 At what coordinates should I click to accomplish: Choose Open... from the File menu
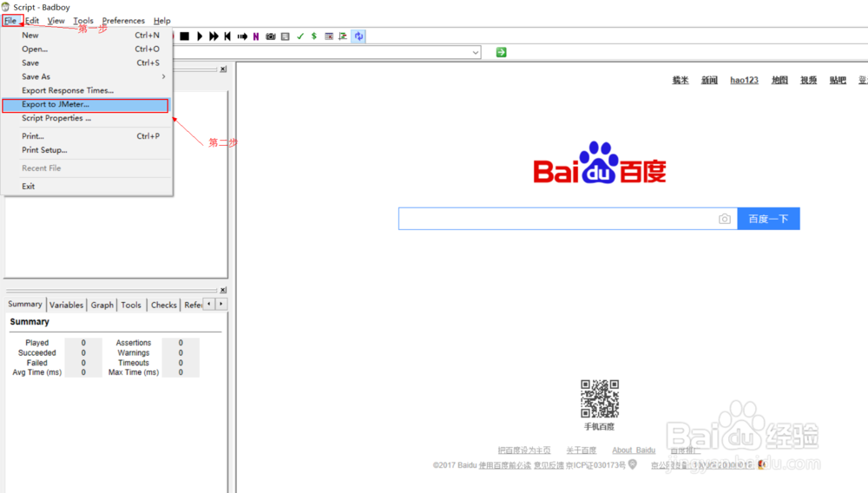click(x=86, y=49)
